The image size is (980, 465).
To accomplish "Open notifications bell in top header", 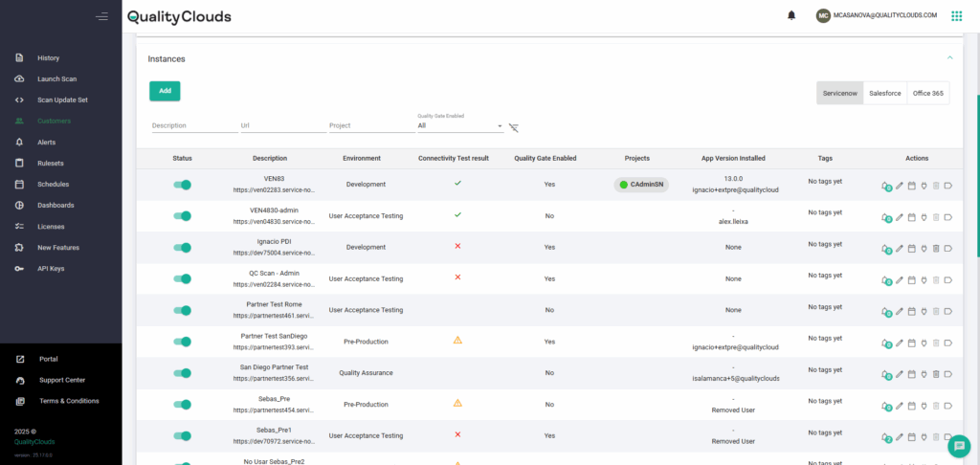I will point(791,15).
